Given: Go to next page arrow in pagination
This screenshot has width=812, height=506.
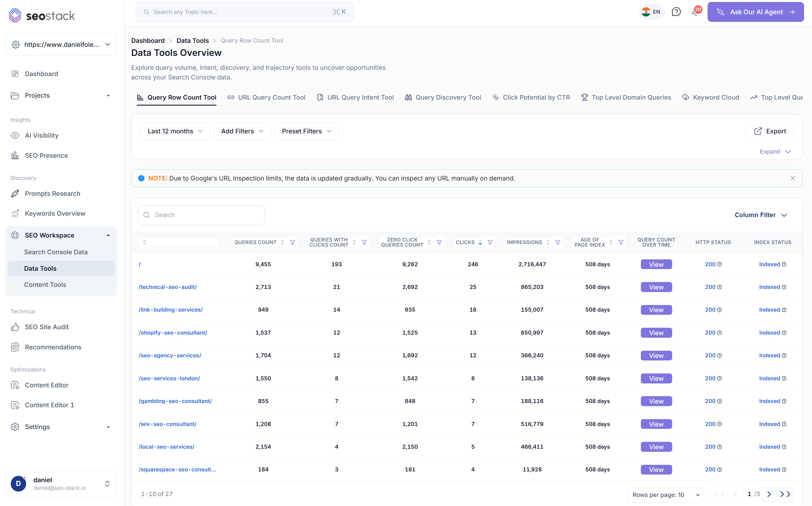Looking at the screenshot, I should click(x=769, y=494).
